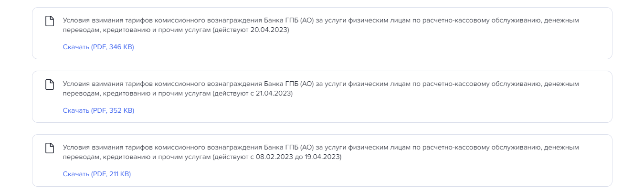Open tariff conditions title ending 'действуют с 21.04.2023'

point(321,88)
